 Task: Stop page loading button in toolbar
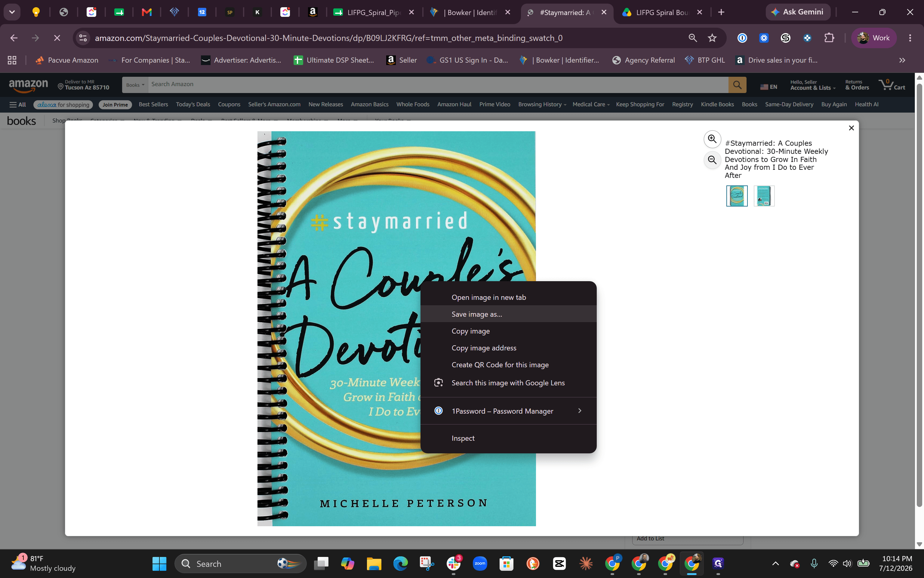point(57,38)
